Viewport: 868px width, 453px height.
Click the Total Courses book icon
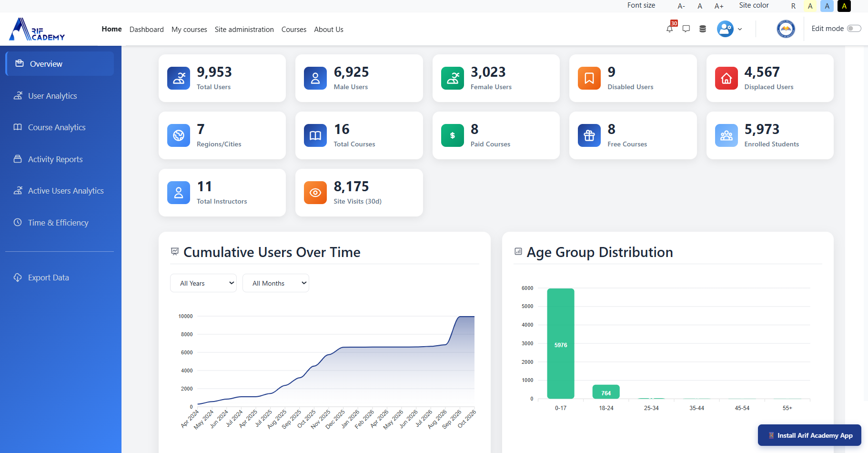coord(315,135)
